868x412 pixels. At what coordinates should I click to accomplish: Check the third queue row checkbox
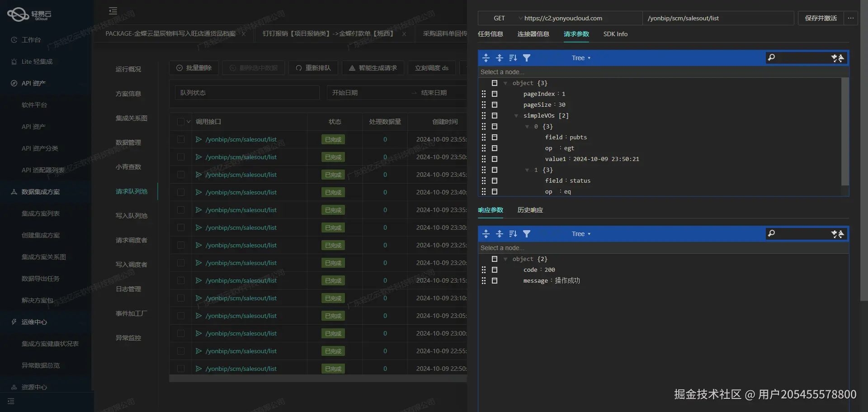[x=181, y=175]
